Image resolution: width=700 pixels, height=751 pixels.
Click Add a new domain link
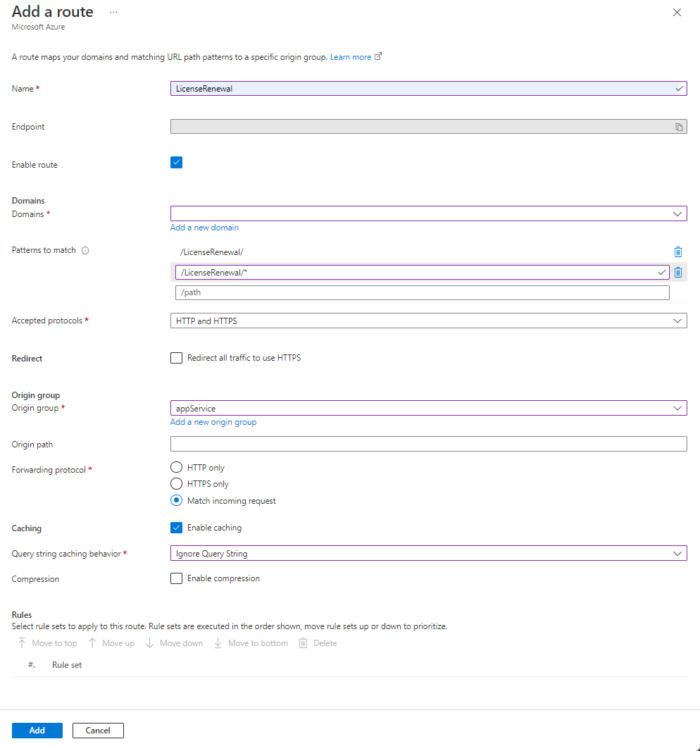pyautogui.click(x=204, y=228)
